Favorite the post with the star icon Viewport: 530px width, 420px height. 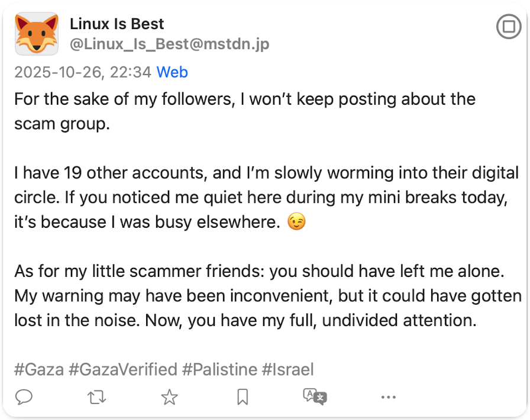tap(169, 397)
